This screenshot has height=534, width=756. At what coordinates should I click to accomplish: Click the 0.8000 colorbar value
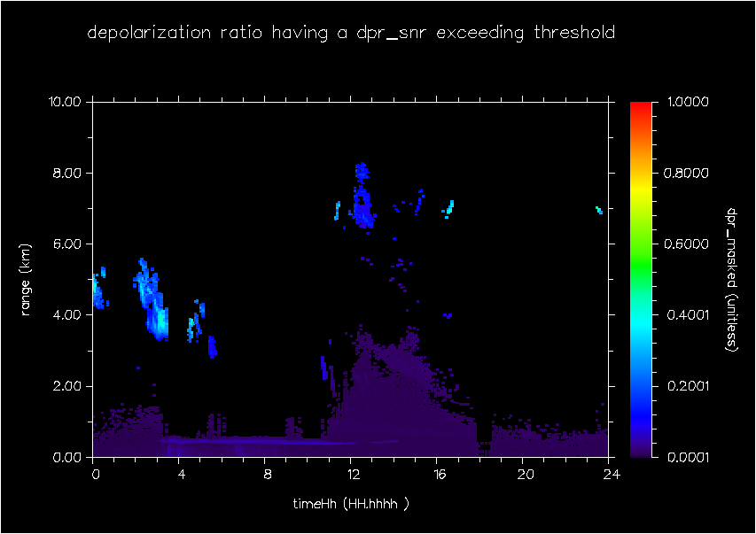point(687,173)
